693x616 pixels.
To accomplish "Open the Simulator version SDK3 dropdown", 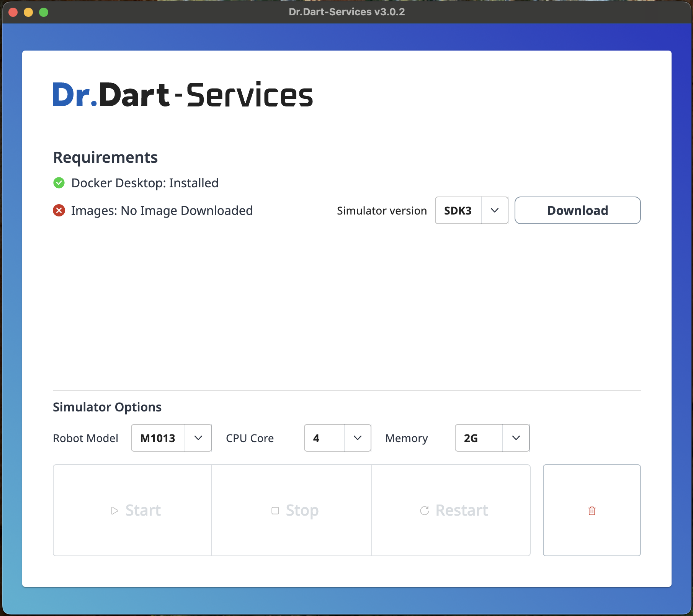I will 471,210.
